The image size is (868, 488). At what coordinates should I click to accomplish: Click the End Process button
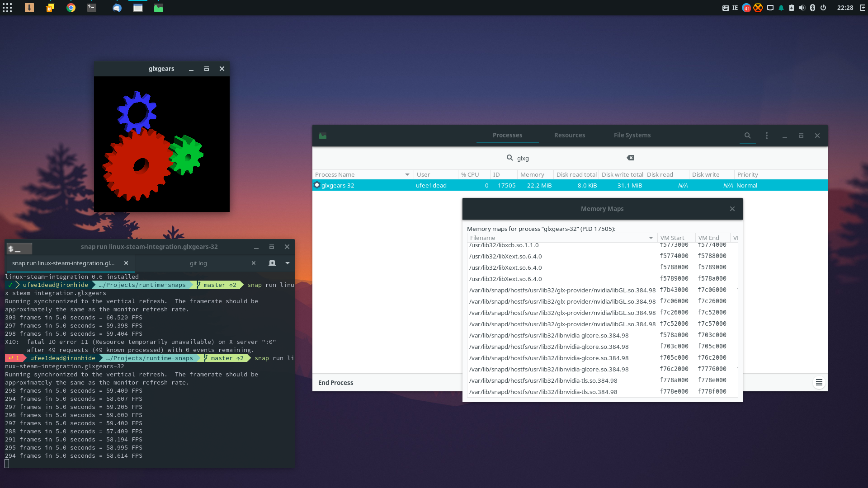coord(335,383)
